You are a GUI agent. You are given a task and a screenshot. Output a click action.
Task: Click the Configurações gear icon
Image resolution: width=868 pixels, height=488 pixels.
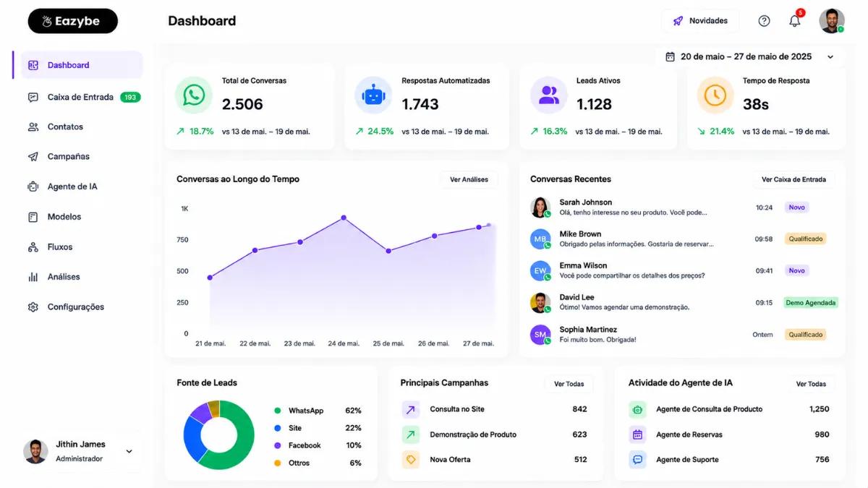pyautogui.click(x=33, y=307)
